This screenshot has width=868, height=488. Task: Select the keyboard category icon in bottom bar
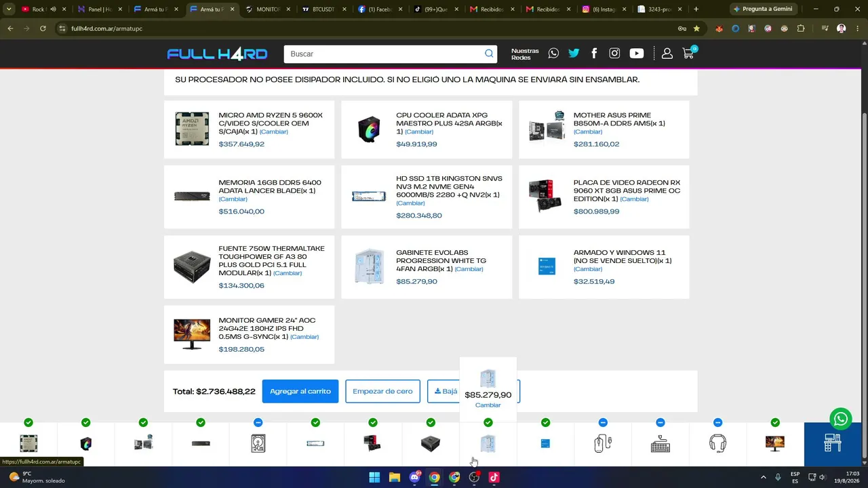coord(660,443)
